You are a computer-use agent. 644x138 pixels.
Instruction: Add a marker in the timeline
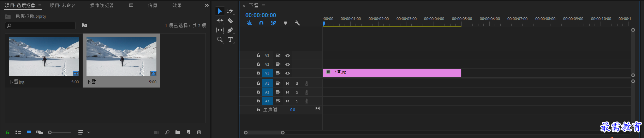285,23
